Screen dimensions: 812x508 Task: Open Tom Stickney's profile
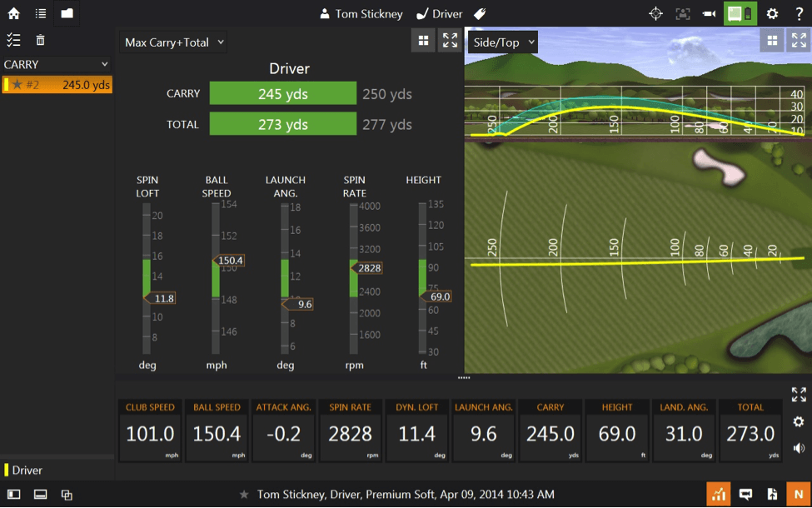361,13
